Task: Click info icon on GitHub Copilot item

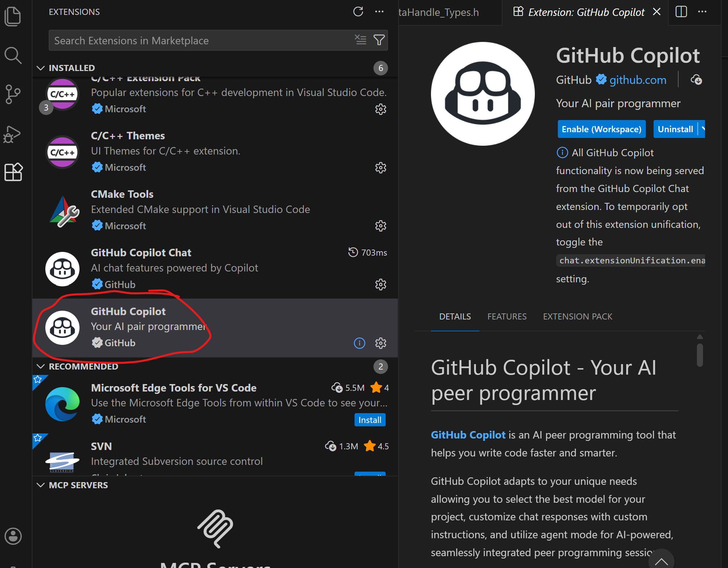Action: tap(359, 343)
